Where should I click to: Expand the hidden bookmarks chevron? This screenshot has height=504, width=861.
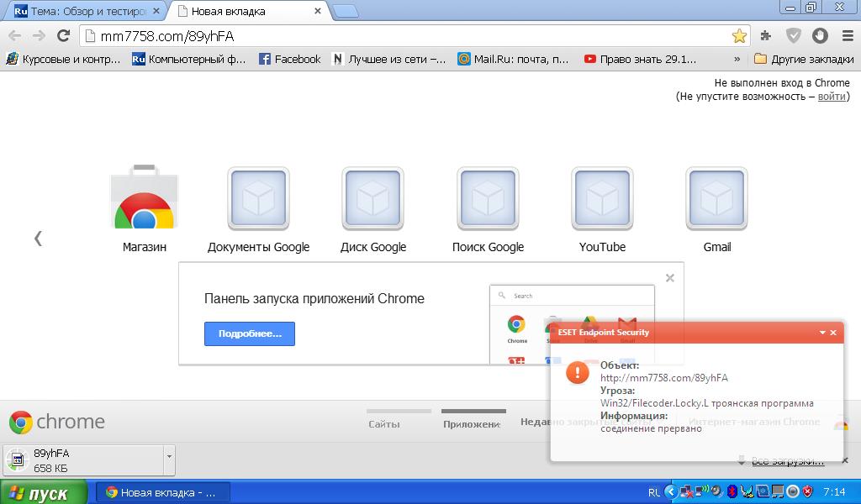(x=737, y=60)
